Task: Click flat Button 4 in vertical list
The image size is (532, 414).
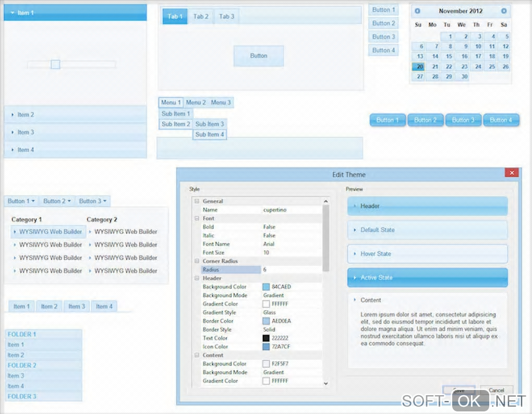Action: click(383, 50)
